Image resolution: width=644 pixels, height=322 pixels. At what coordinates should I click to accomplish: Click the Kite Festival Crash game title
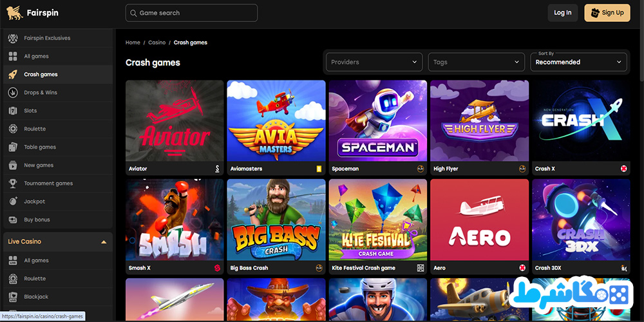coord(363,268)
